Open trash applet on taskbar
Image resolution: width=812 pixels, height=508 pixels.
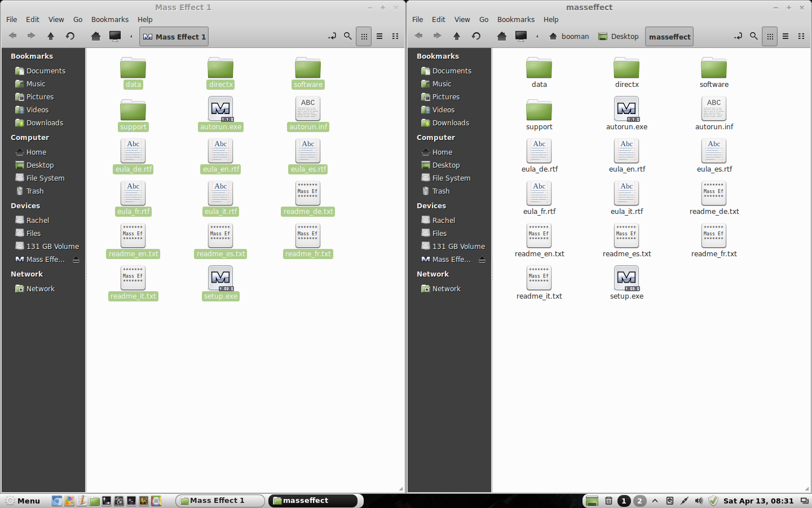[608, 501]
